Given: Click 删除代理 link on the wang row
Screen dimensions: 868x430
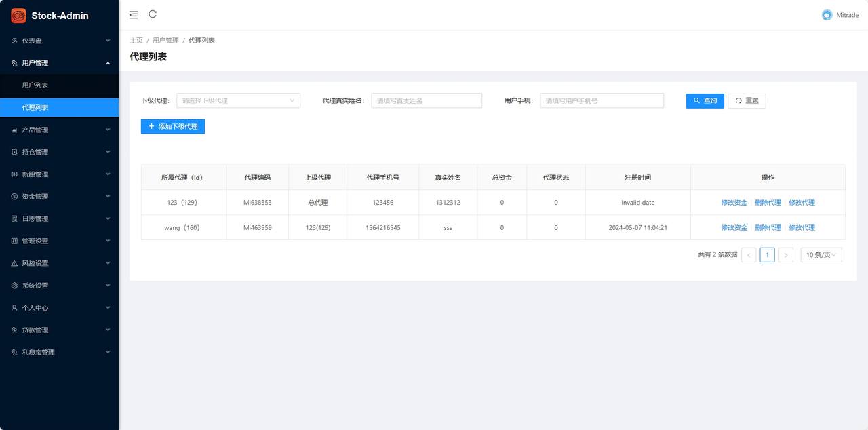Looking at the screenshot, I should point(768,227).
